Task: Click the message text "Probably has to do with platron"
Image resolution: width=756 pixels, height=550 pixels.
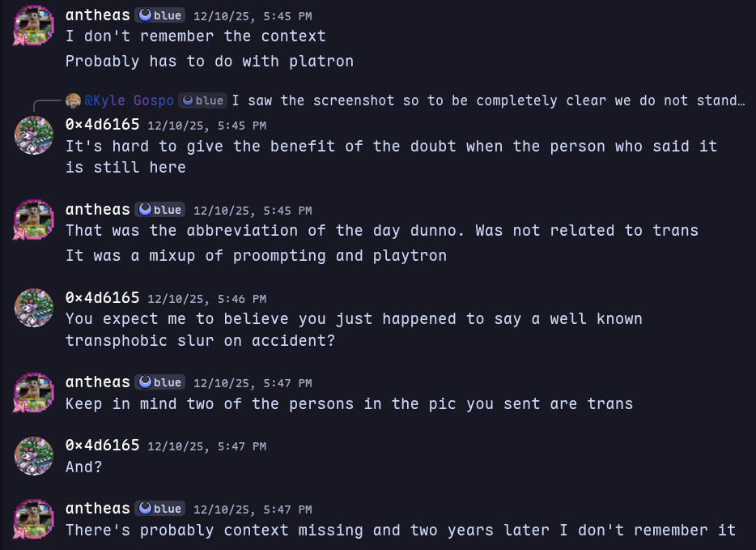Action: click(x=209, y=61)
